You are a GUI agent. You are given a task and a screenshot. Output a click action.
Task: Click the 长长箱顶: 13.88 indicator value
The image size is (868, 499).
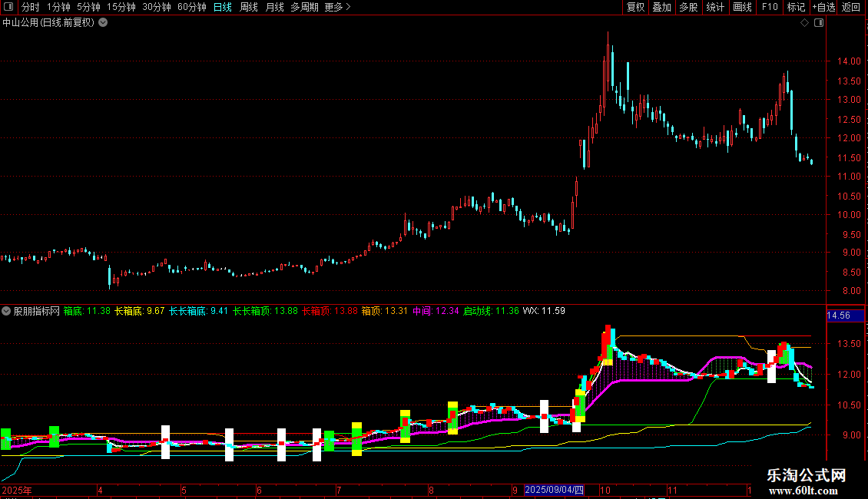[x=265, y=311]
